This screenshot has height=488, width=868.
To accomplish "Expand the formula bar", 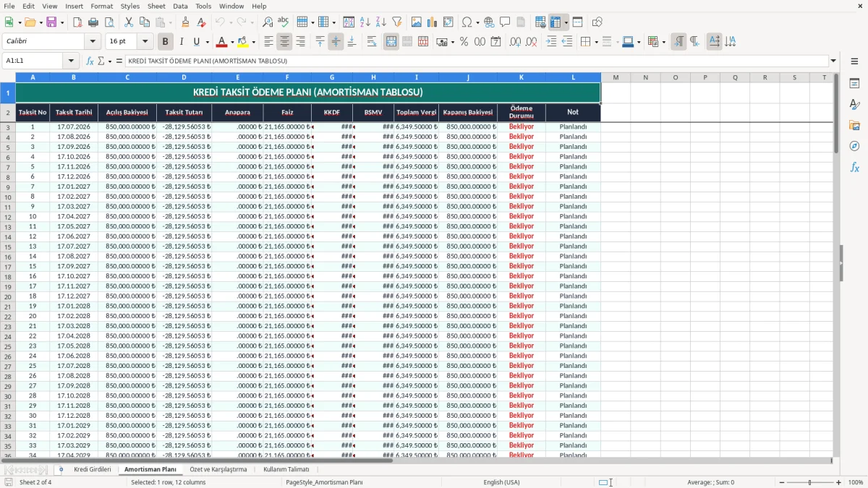I will point(833,61).
